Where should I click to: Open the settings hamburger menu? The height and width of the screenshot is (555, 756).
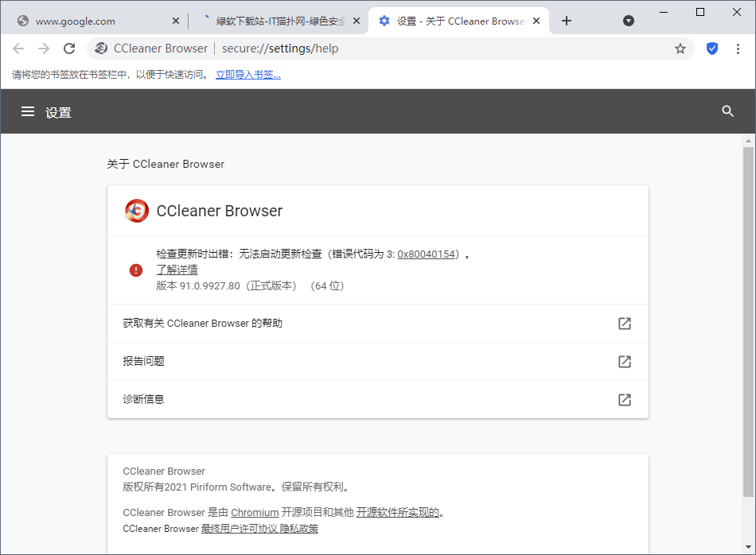[x=28, y=112]
